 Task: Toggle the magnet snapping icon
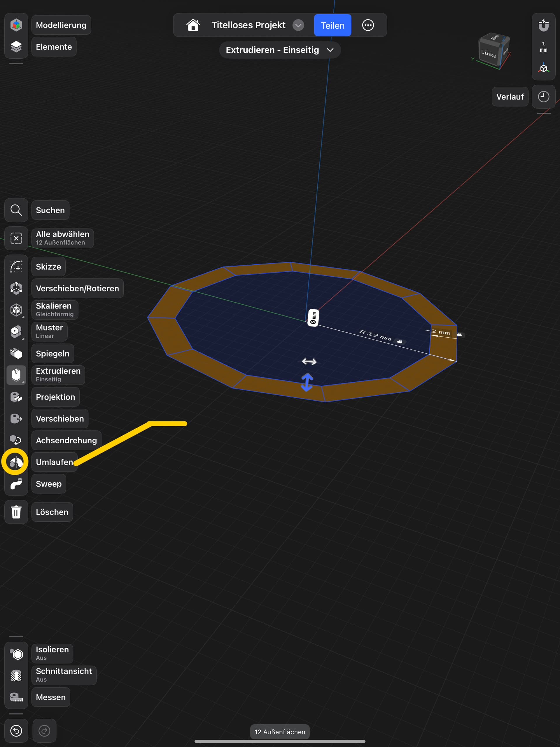tap(543, 25)
